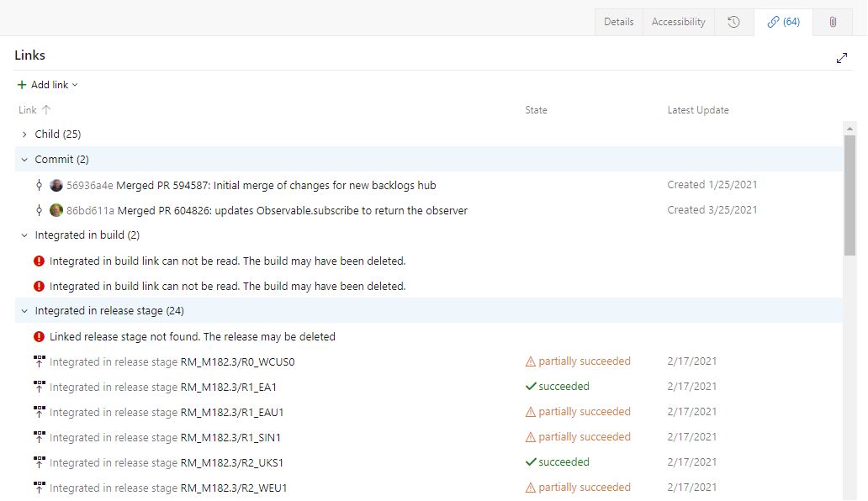Click the error icon on linked release stage not found
This screenshot has width=868, height=501.
point(39,335)
